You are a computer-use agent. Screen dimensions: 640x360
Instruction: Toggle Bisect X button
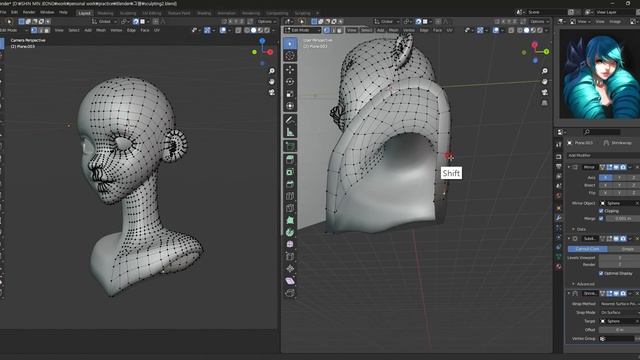coord(605,185)
